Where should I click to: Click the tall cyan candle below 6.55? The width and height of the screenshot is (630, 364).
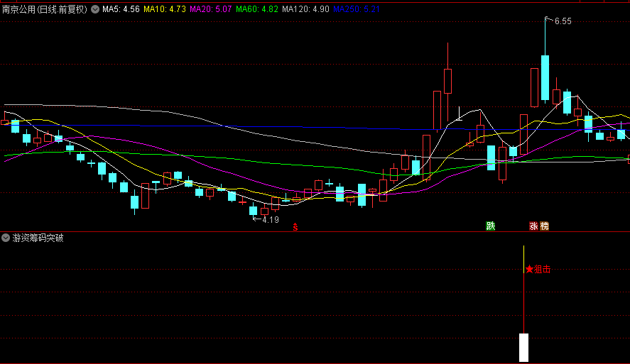pos(545,77)
